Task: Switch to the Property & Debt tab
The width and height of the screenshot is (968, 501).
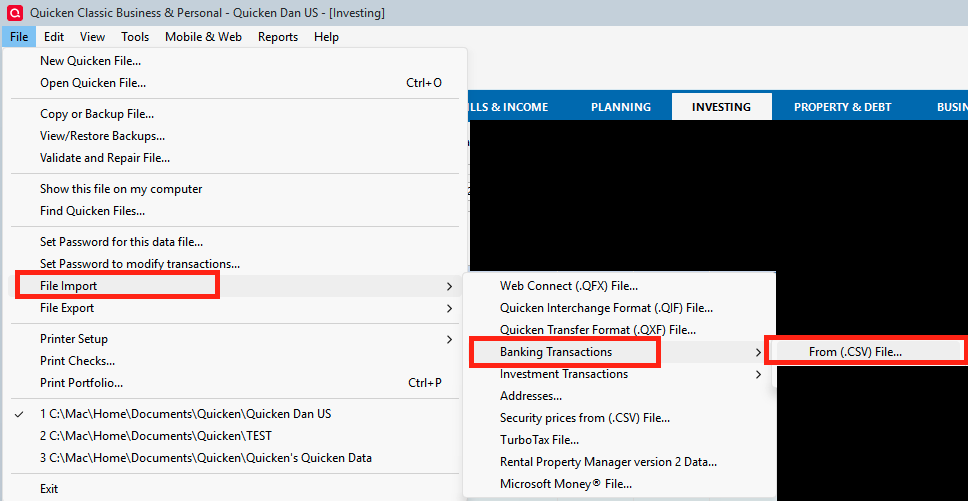Action: (x=842, y=107)
